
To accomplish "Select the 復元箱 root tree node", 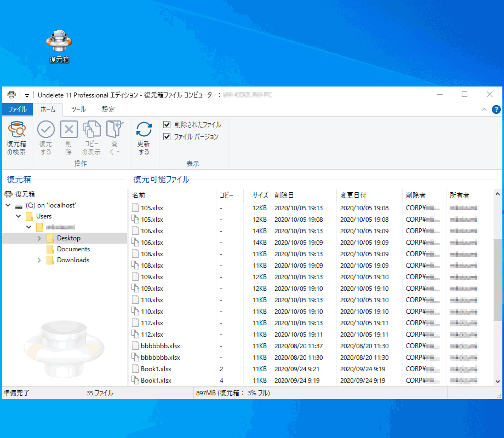I will pyautogui.click(x=25, y=194).
